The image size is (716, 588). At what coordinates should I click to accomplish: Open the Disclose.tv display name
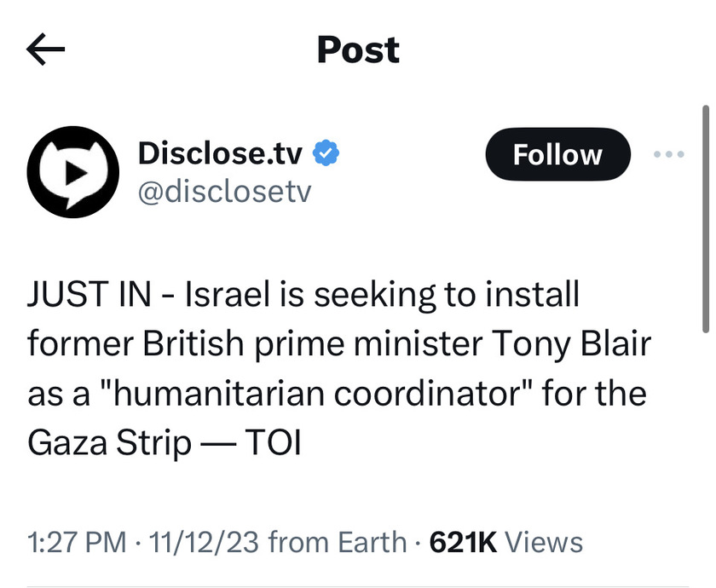(220, 153)
